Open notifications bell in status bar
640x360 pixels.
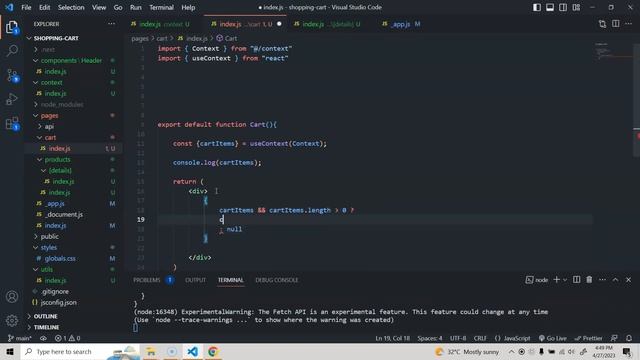pos(629,338)
